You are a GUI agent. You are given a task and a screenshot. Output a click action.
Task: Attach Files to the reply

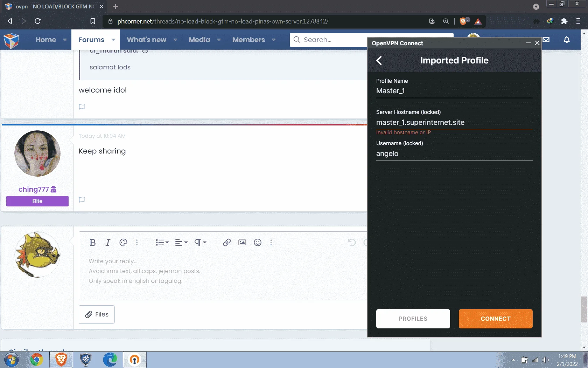[x=97, y=314]
